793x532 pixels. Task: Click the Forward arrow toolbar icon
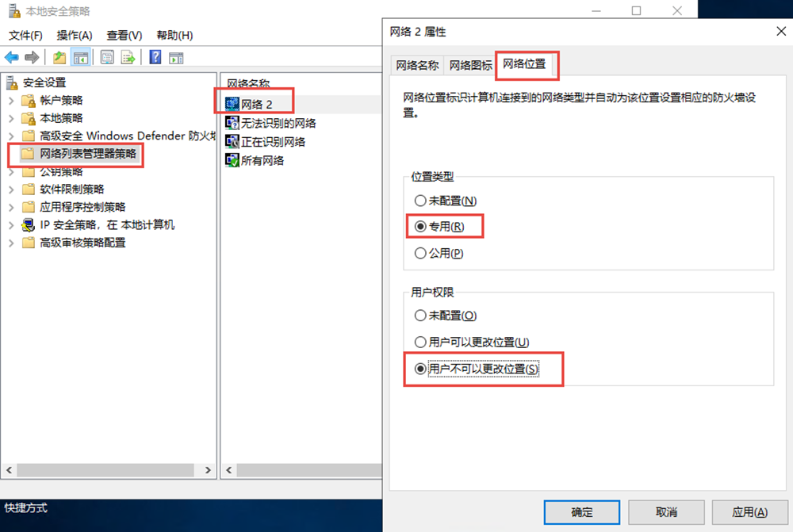32,58
